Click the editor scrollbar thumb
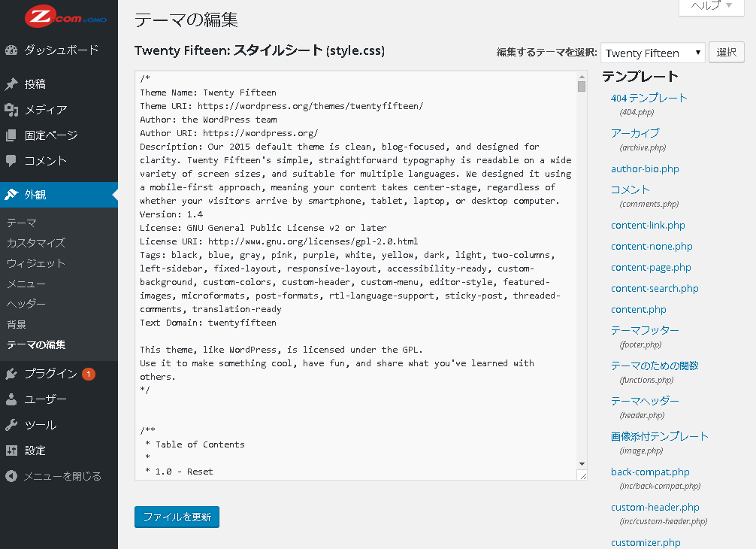The width and height of the screenshot is (756, 549). click(x=582, y=86)
